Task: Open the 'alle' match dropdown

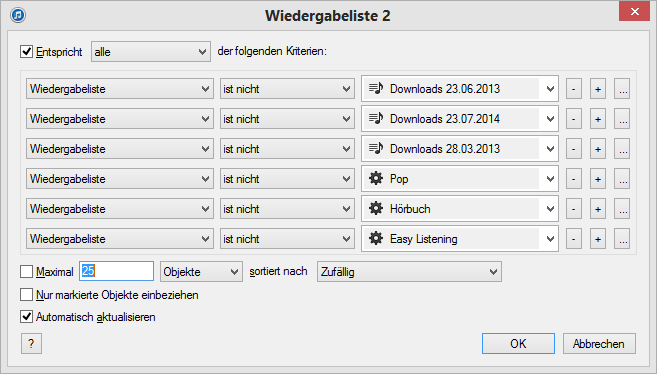Action: pos(151,52)
